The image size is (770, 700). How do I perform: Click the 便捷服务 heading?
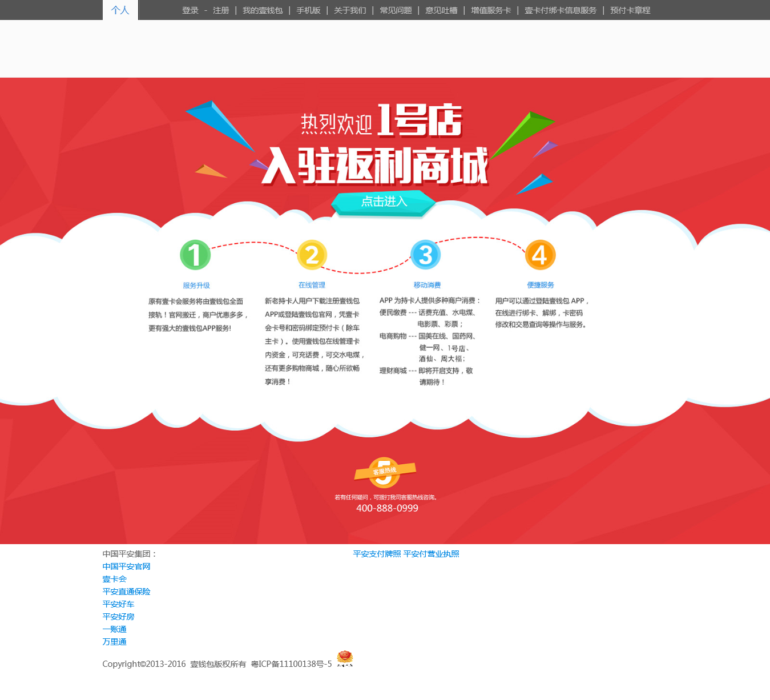click(x=541, y=285)
